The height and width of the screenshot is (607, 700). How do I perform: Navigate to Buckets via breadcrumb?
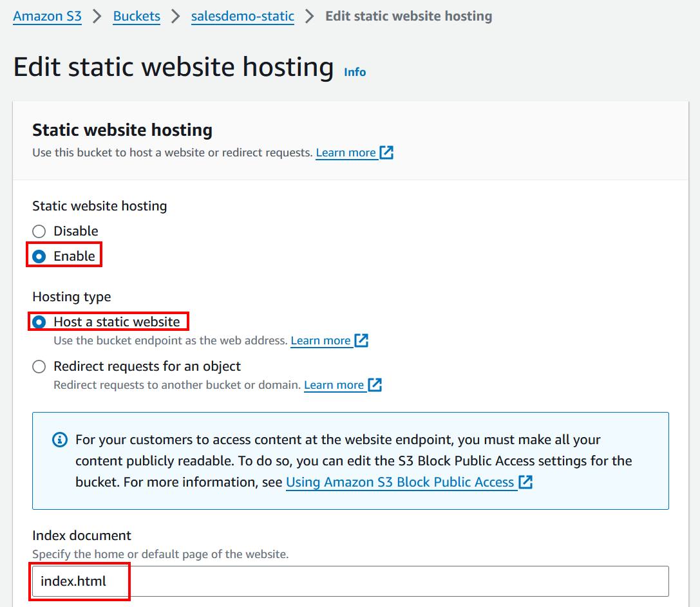click(x=136, y=17)
